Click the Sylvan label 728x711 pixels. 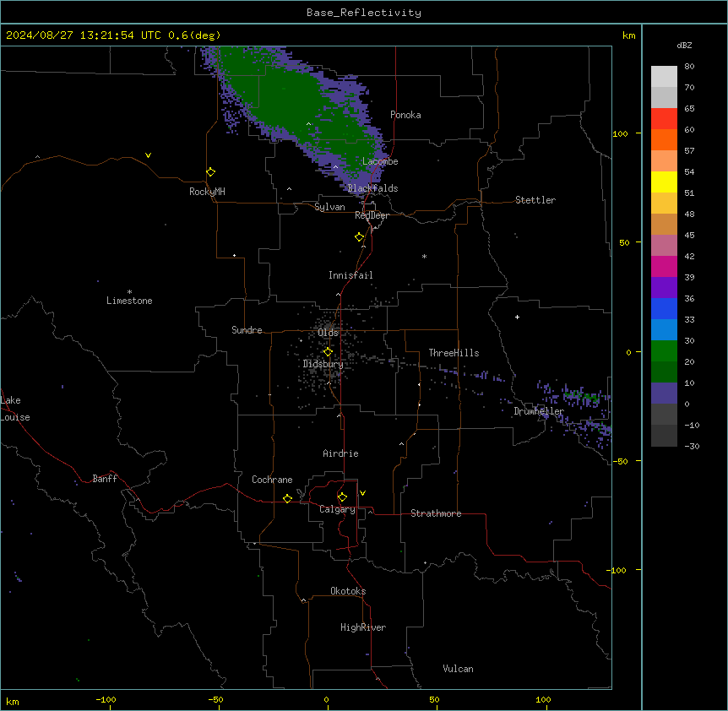[x=329, y=207]
